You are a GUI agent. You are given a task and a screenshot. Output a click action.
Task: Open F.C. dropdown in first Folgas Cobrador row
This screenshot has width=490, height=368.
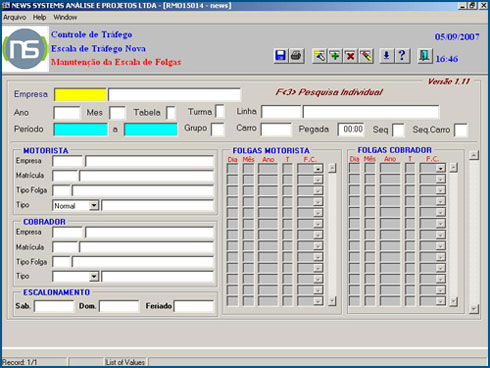(441, 168)
